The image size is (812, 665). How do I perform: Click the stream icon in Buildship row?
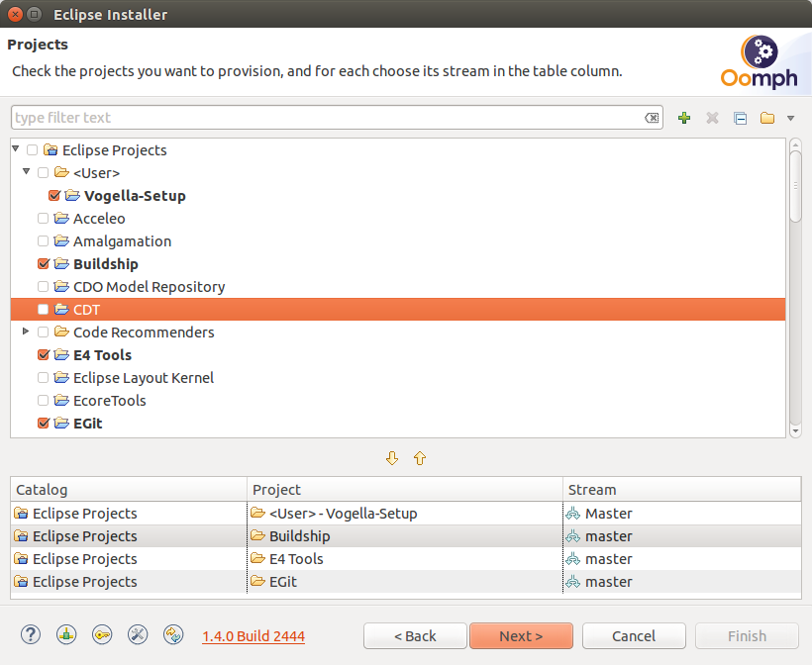(572, 536)
